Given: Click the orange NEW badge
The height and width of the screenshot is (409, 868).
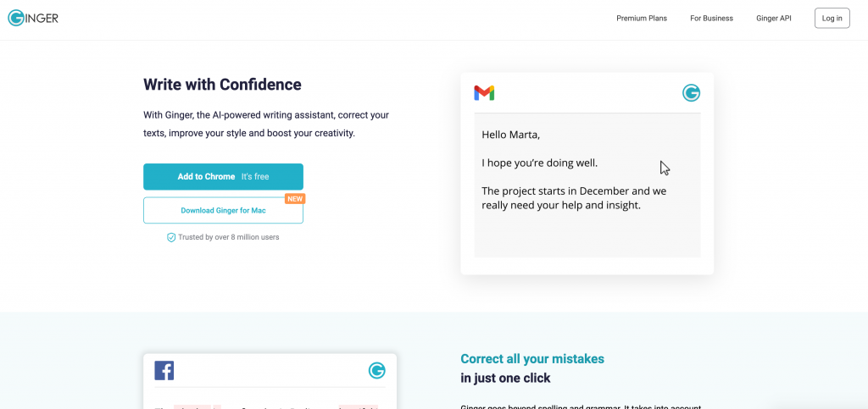Looking at the screenshot, I should (295, 198).
